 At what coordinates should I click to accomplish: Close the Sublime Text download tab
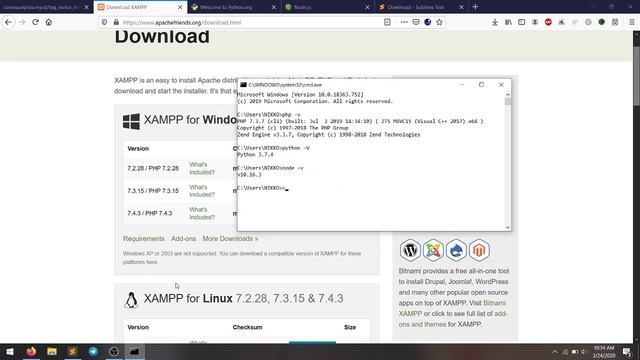[x=461, y=7]
